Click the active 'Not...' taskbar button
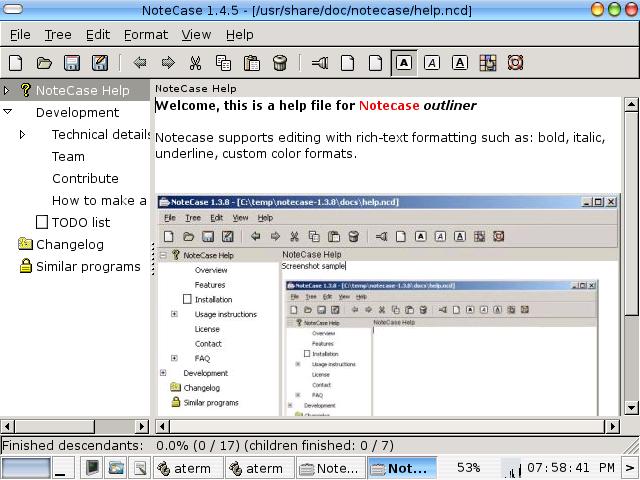Screen dimensions: 640x480 click(x=402, y=468)
